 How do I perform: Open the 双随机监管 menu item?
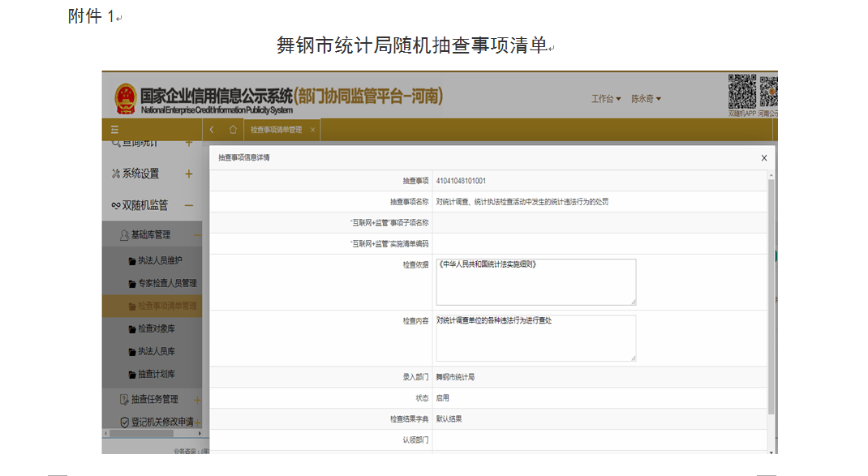pos(145,205)
